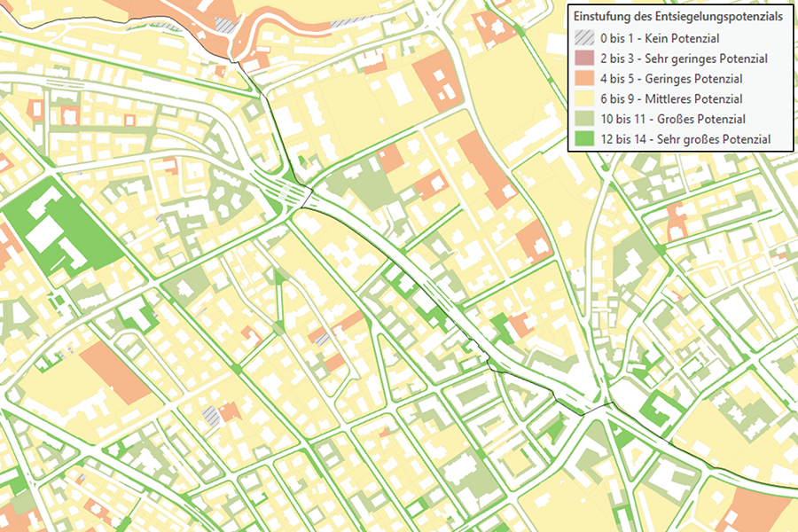Screen dimensions: 798x532
Task: Click the orange 'Geringes Potenzial' legend swatch
Action: [x=583, y=79]
